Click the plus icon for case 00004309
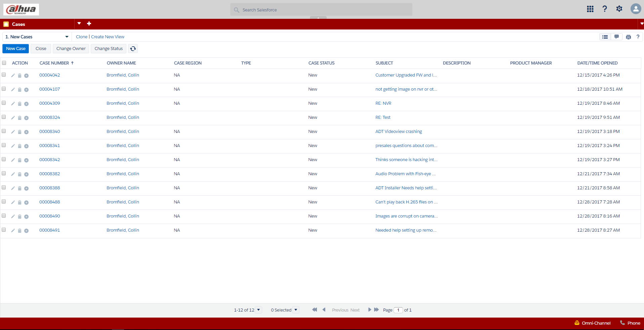 pos(26,104)
